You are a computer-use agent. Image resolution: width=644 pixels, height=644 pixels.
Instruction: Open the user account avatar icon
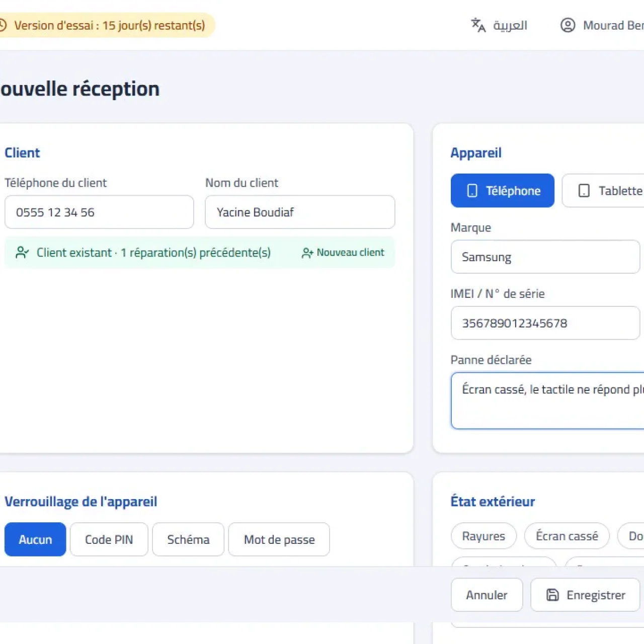[x=568, y=25]
